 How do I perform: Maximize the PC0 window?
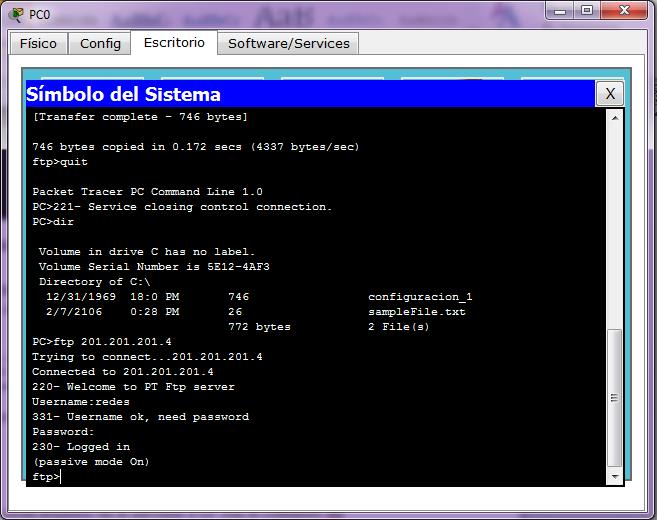tap(587, 11)
